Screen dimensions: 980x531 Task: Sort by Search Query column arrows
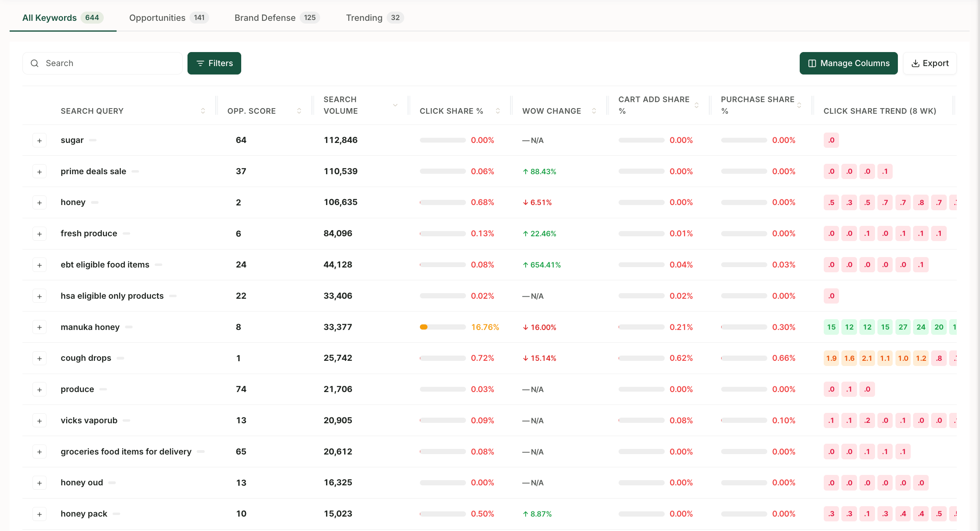203,111
